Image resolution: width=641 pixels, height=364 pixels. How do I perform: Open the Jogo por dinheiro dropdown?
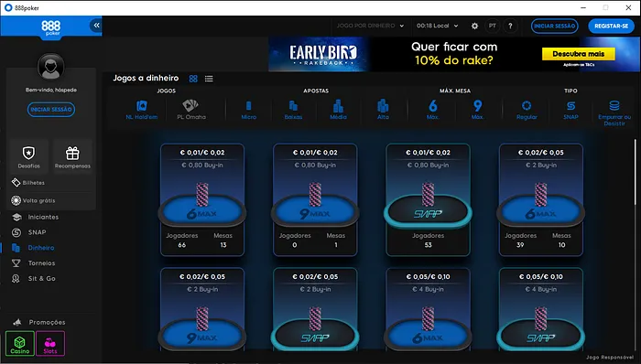[370, 26]
